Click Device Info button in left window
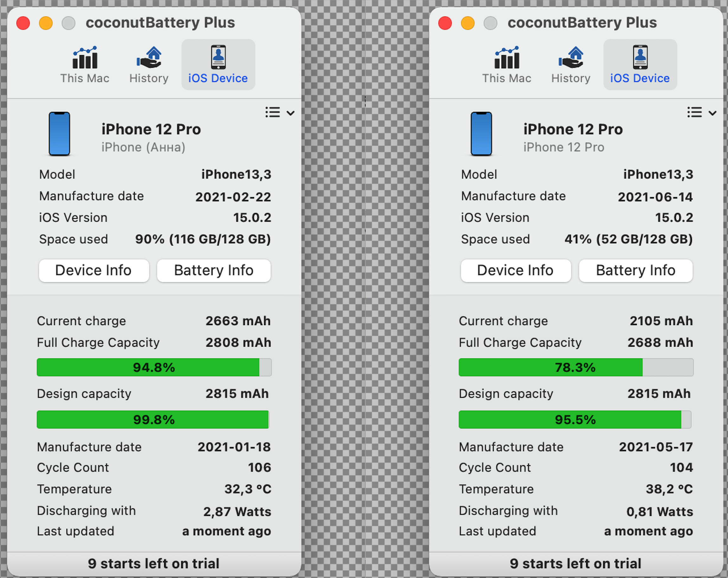This screenshot has height=578, width=728. pos(93,271)
